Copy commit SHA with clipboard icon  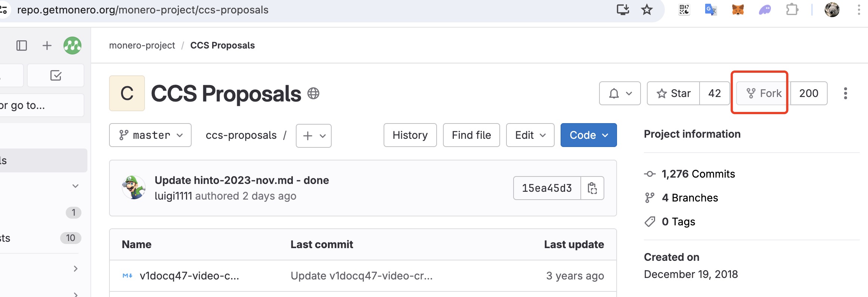pos(592,188)
